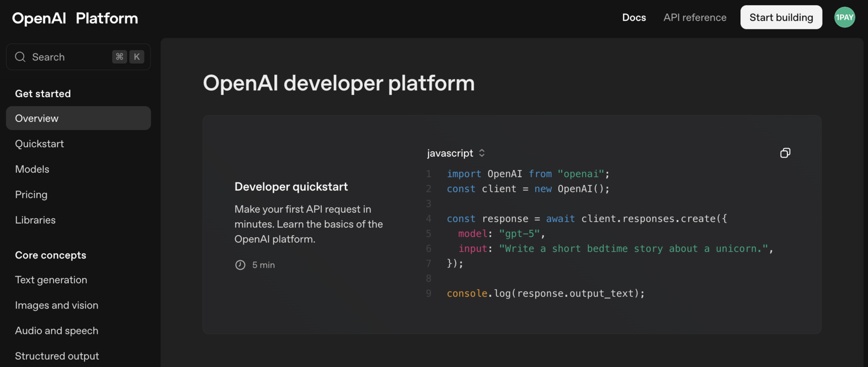Screen dimensions: 868x367
Task: Open the javascript language selector
Action: click(x=456, y=153)
